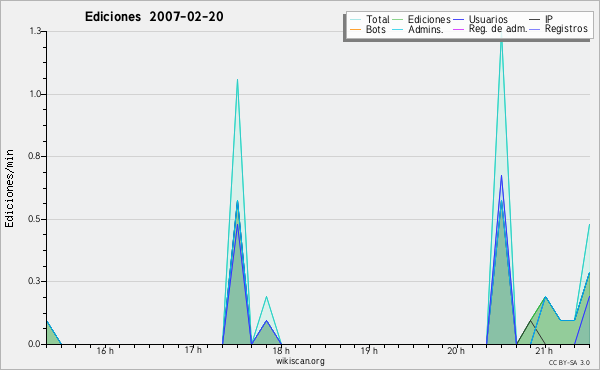Viewport: 600px width, 370px height.
Task: Click the '17 h' x-axis label
Action: point(193,350)
